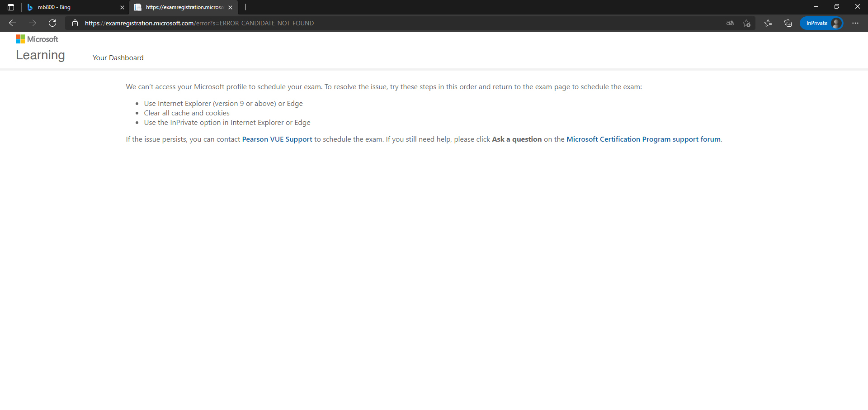Click the translate page icon
868x410 pixels.
pyautogui.click(x=730, y=23)
